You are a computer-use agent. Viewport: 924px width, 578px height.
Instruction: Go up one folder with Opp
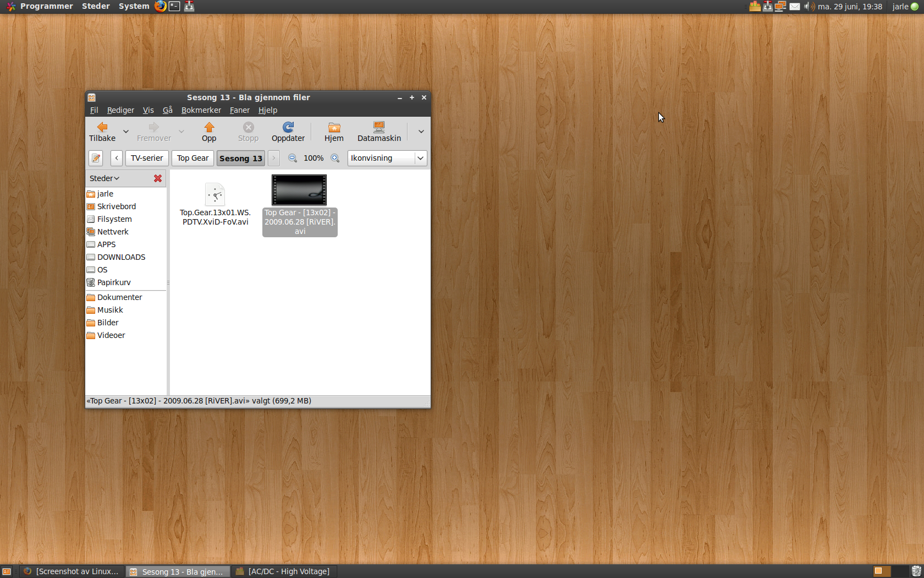coord(209,132)
